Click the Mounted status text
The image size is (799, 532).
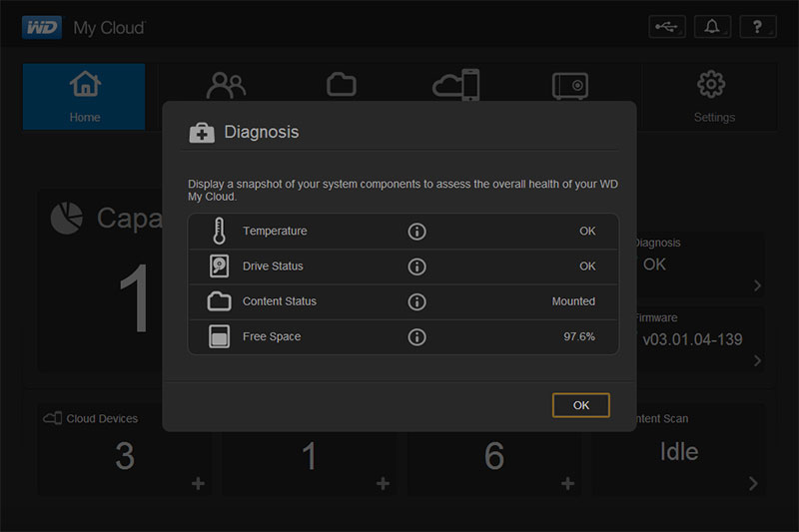[573, 301]
